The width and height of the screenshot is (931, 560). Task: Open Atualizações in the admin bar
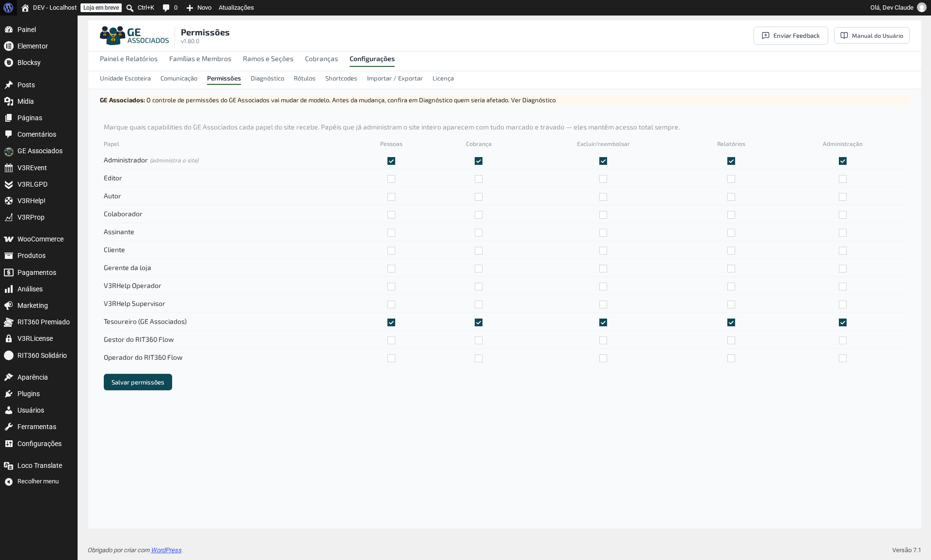[236, 8]
